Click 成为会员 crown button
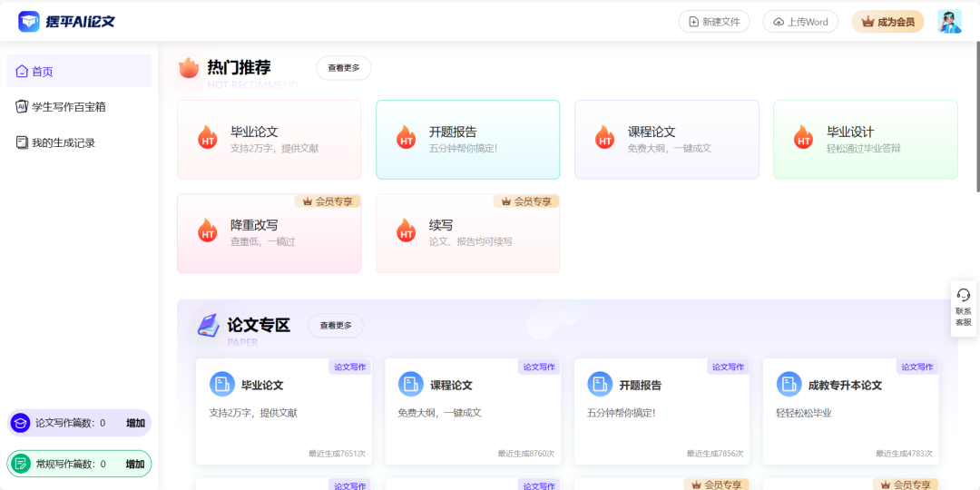The width and height of the screenshot is (980, 490). click(887, 22)
